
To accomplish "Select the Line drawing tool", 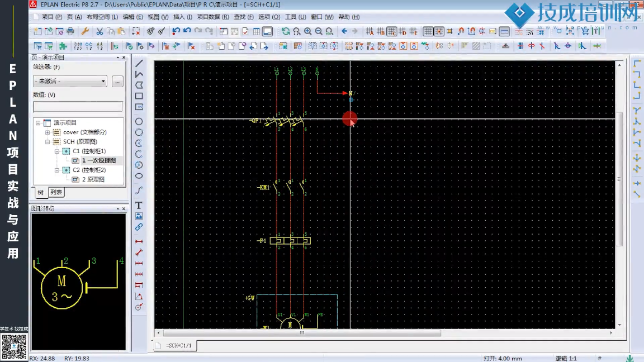I will (139, 63).
